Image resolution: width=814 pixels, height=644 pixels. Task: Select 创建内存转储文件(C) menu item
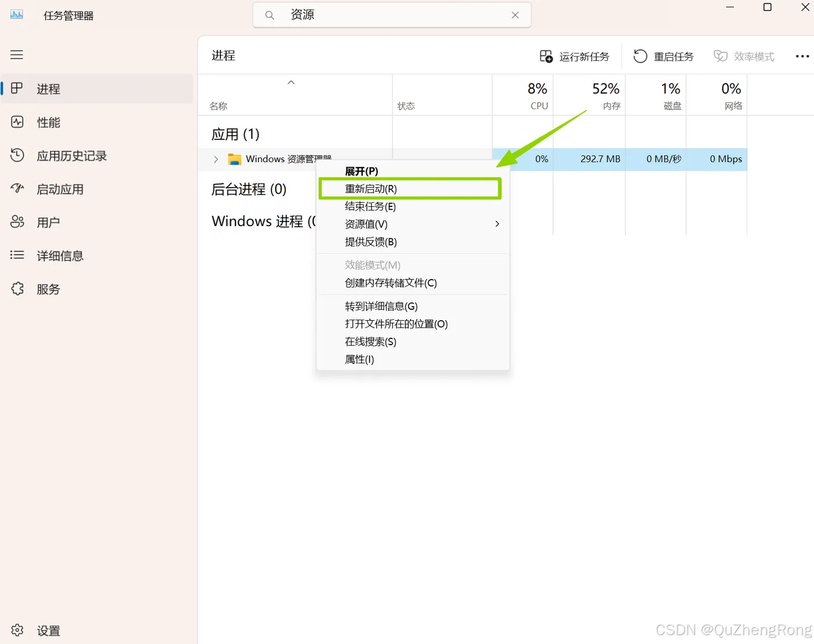click(x=413, y=283)
